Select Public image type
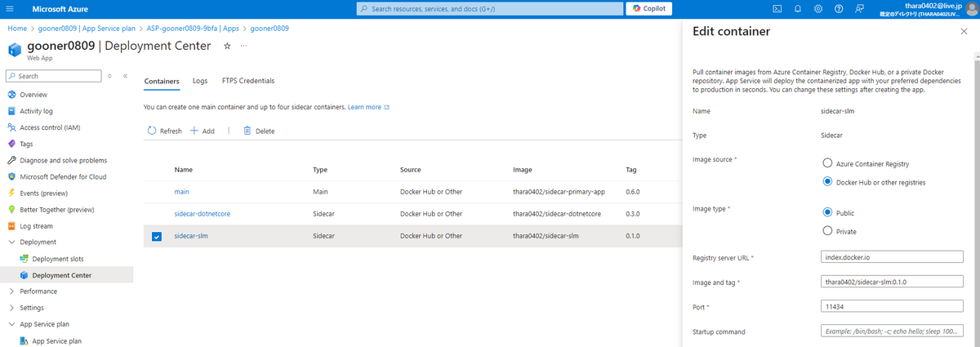 [828, 212]
